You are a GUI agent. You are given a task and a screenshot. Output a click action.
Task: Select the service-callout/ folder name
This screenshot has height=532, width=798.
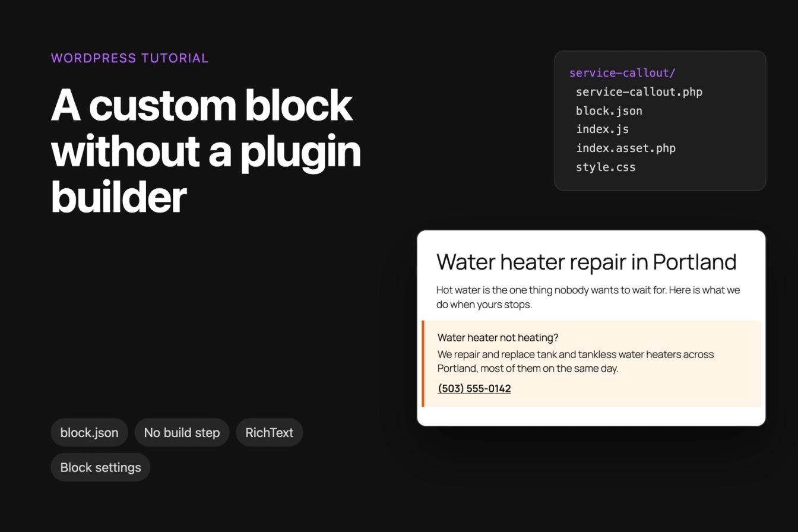[x=622, y=73]
